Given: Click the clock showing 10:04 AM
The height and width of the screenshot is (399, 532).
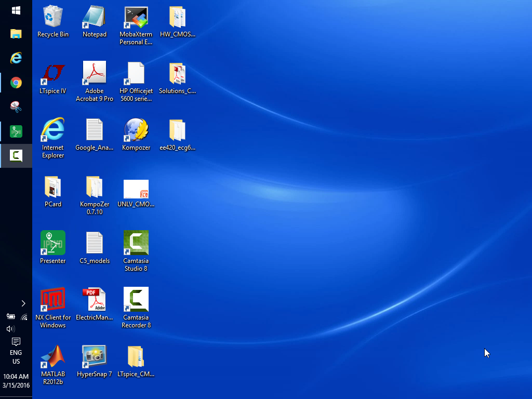Looking at the screenshot, I should 16,381.
